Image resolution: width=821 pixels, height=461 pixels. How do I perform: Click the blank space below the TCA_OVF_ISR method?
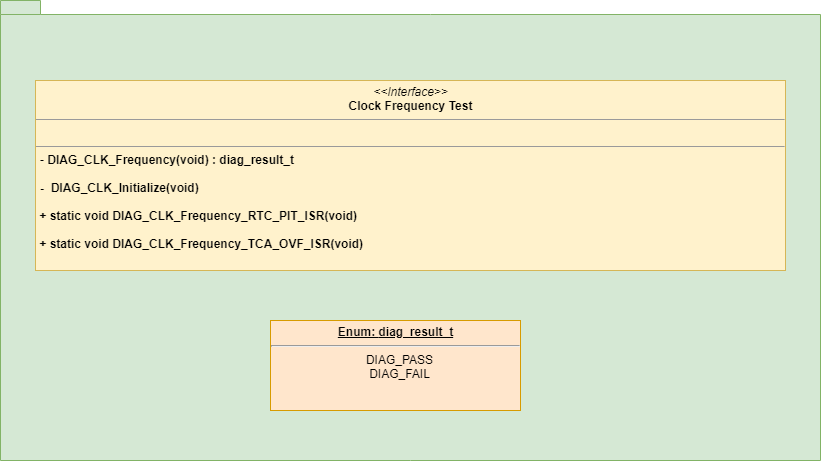410,260
